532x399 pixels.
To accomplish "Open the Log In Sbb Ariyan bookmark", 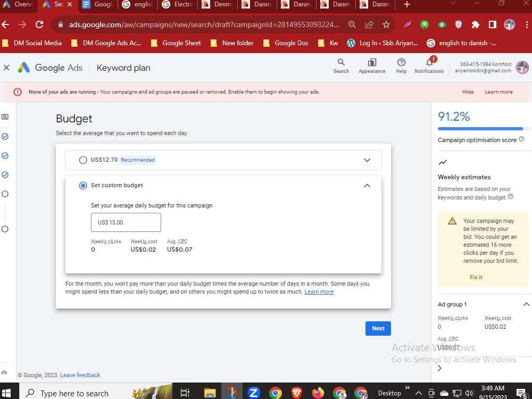I will pos(383,43).
